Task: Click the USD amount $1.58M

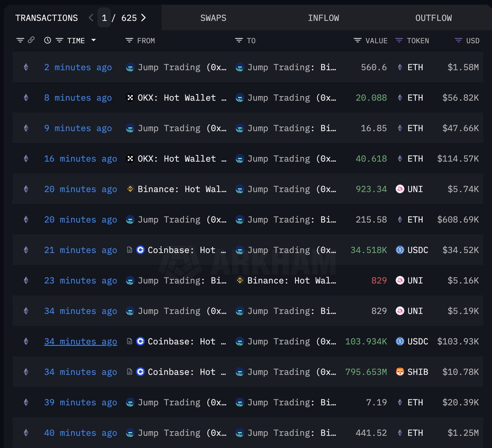Action: (x=463, y=67)
